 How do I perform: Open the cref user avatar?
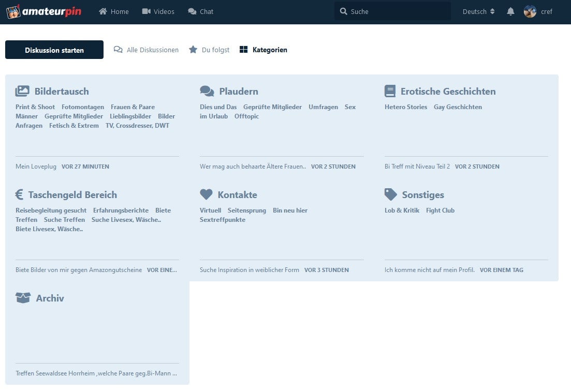pyautogui.click(x=530, y=11)
